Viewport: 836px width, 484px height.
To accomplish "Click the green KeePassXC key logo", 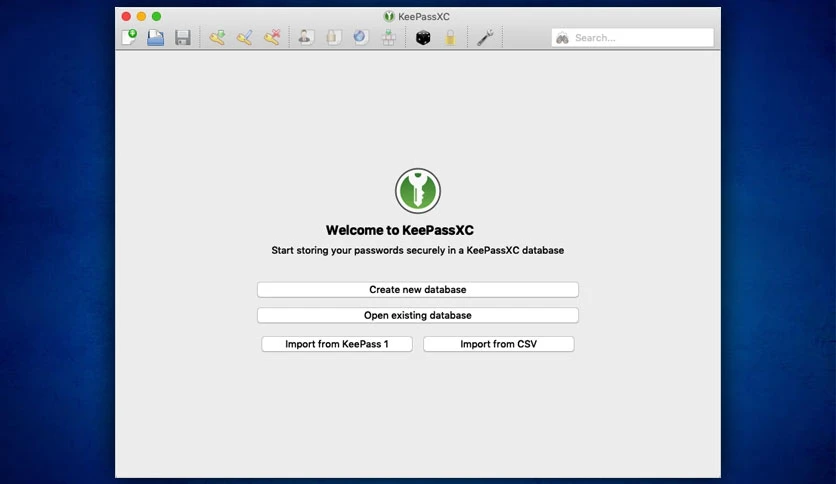I will pyautogui.click(x=418, y=191).
